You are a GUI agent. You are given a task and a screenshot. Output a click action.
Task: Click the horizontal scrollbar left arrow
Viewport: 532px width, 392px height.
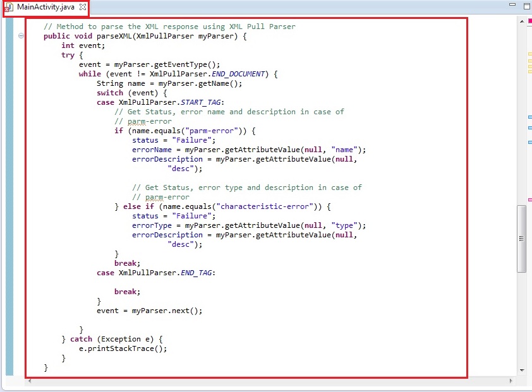(x=29, y=381)
